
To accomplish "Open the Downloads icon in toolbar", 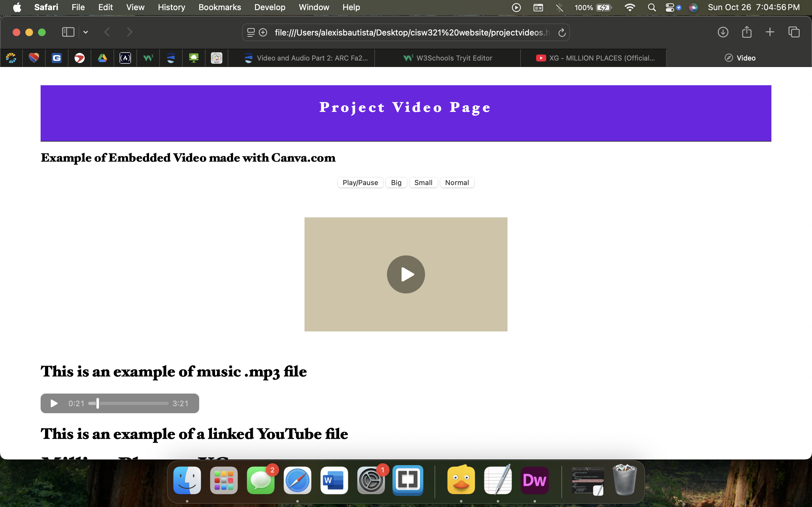I will point(723,32).
